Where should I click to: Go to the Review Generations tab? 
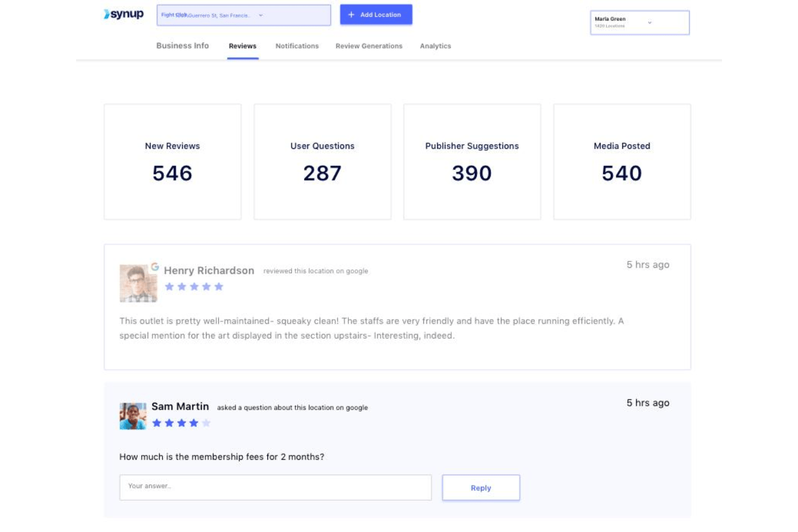click(369, 46)
